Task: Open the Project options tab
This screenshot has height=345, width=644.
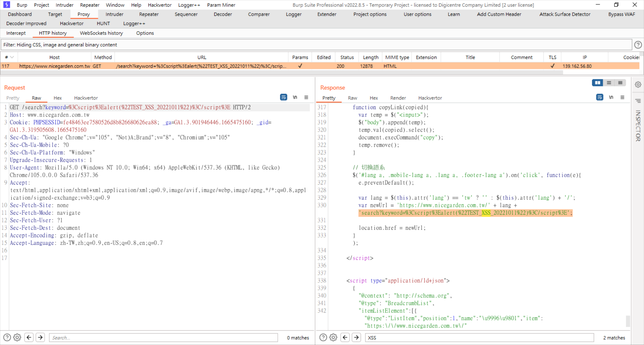Action: coord(370,14)
